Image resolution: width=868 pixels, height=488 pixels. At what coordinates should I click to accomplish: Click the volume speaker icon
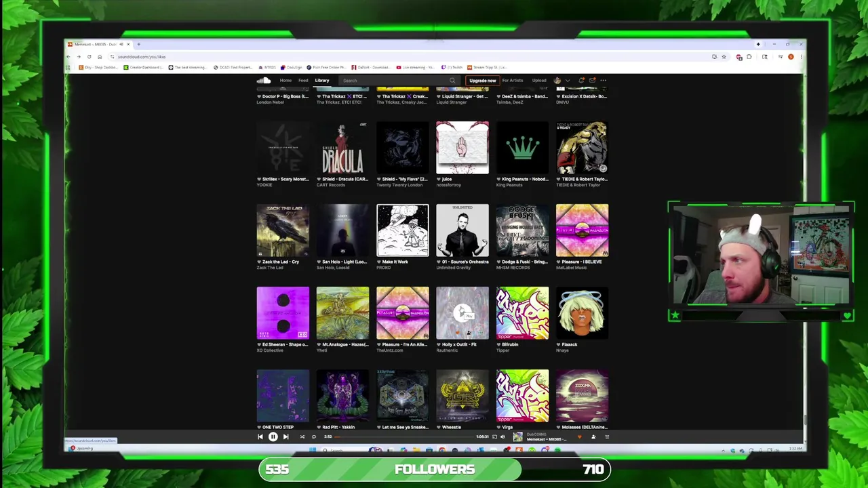[x=502, y=437]
